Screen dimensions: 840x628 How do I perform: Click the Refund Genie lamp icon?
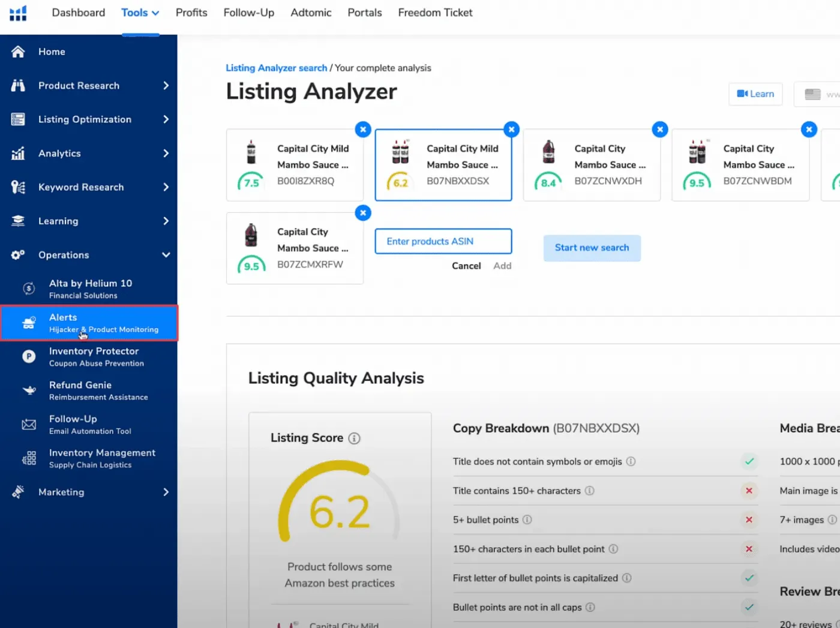pyautogui.click(x=29, y=390)
